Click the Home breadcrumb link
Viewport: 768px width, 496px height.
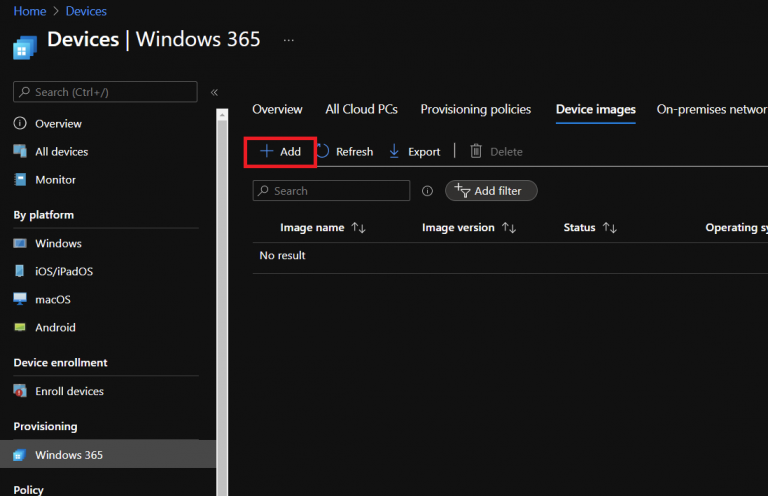coord(29,11)
